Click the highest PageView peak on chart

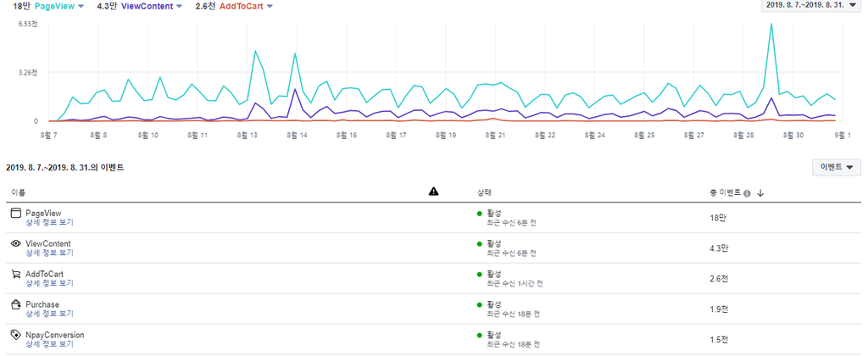771,24
